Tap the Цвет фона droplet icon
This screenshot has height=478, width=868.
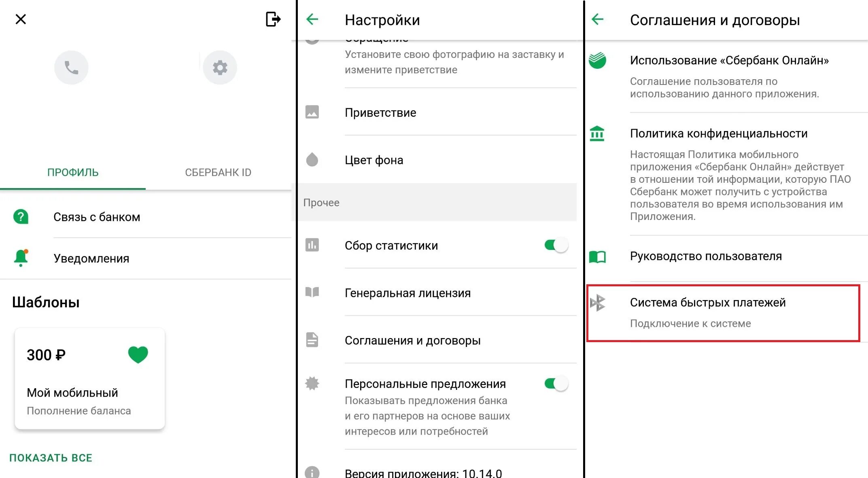[x=312, y=160]
